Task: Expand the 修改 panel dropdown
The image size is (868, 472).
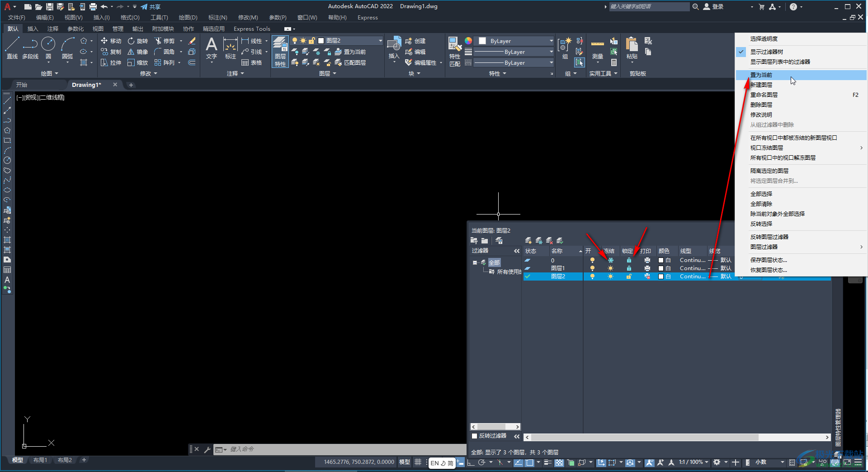Action: [149, 73]
